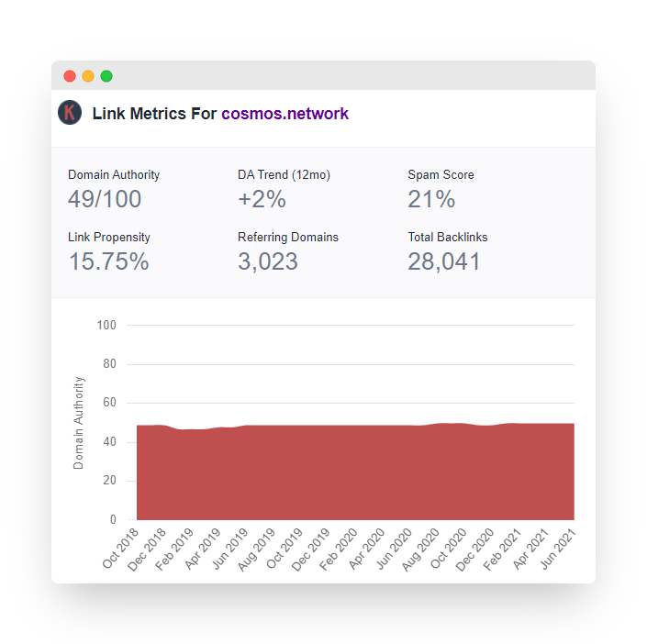The width and height of the screenshot is (647, 644).
Task: Click the 40 y-axis label
Action: tap(110, 442)
